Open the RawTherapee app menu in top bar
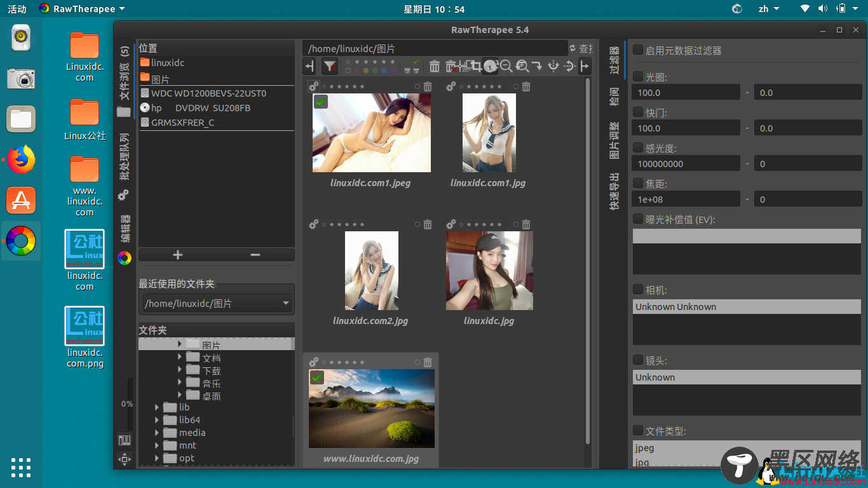 81,9
